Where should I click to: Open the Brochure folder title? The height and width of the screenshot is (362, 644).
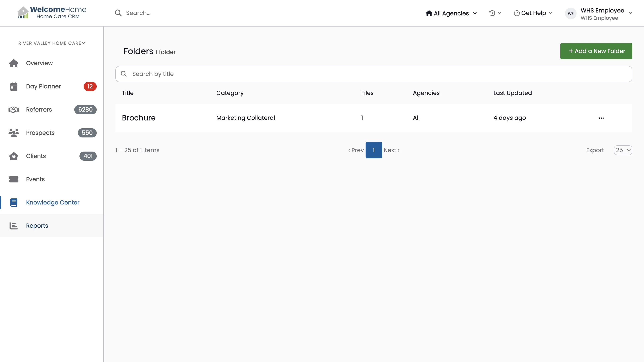(x=139, y=118)
